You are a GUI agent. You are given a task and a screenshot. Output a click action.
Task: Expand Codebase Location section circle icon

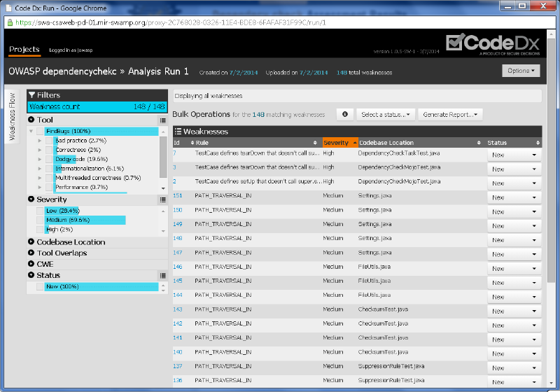click(x=31, y=242)
